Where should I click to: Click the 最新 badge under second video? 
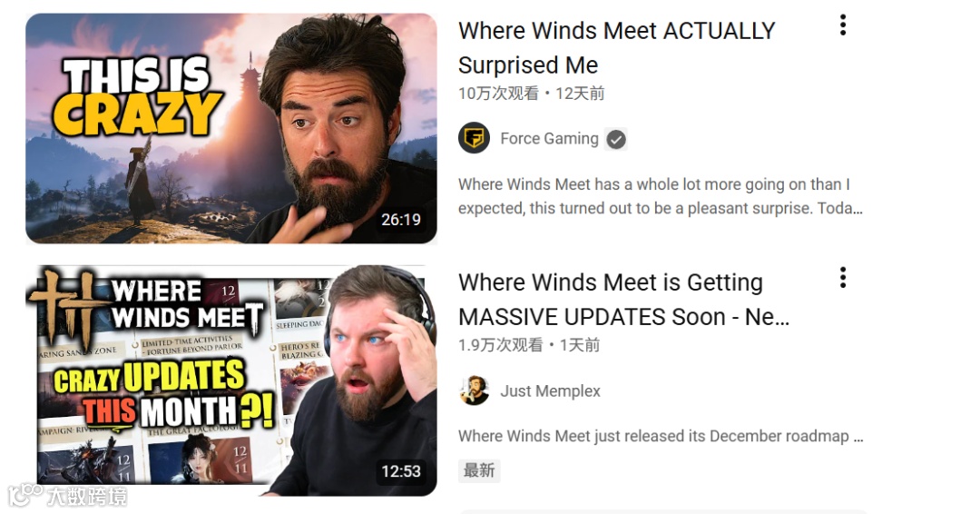tap(479, 470)
